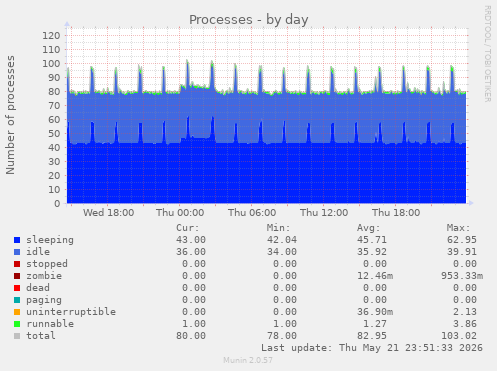The width and height of the screenshot is (497, 371).
Task: Click the 'paging' legend label
Action: click(44, 300)
